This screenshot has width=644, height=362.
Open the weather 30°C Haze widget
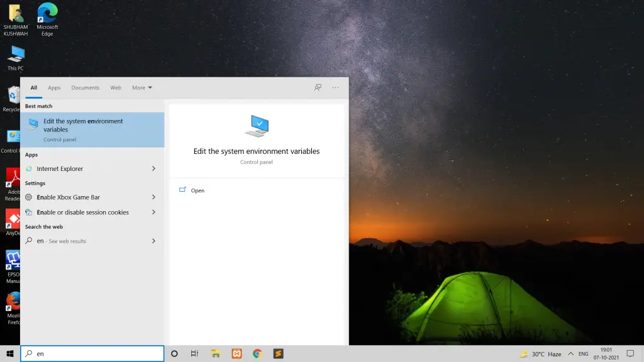[540, 354]
